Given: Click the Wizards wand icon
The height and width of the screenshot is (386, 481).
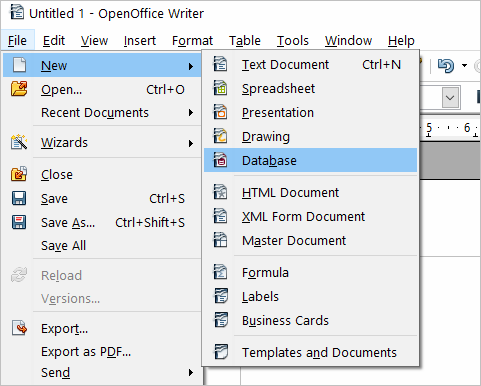Looking at the screenshot, I should click(19, 142).
